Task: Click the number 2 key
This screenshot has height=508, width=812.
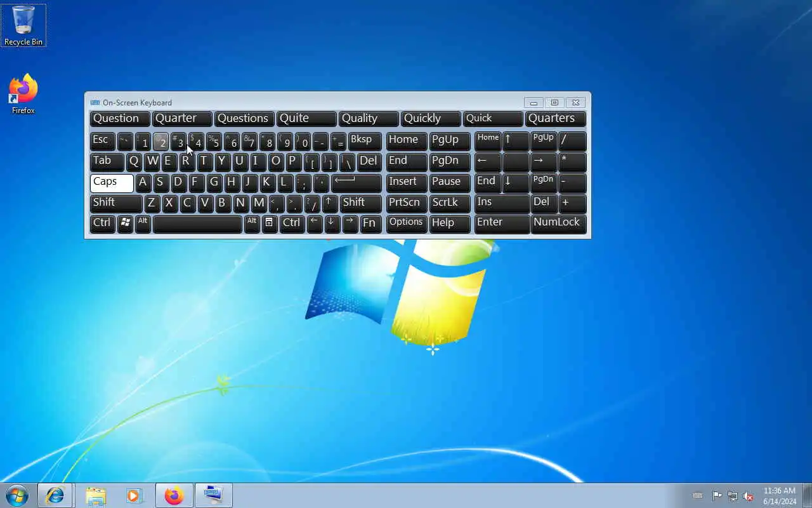Action: click(160, 141)
